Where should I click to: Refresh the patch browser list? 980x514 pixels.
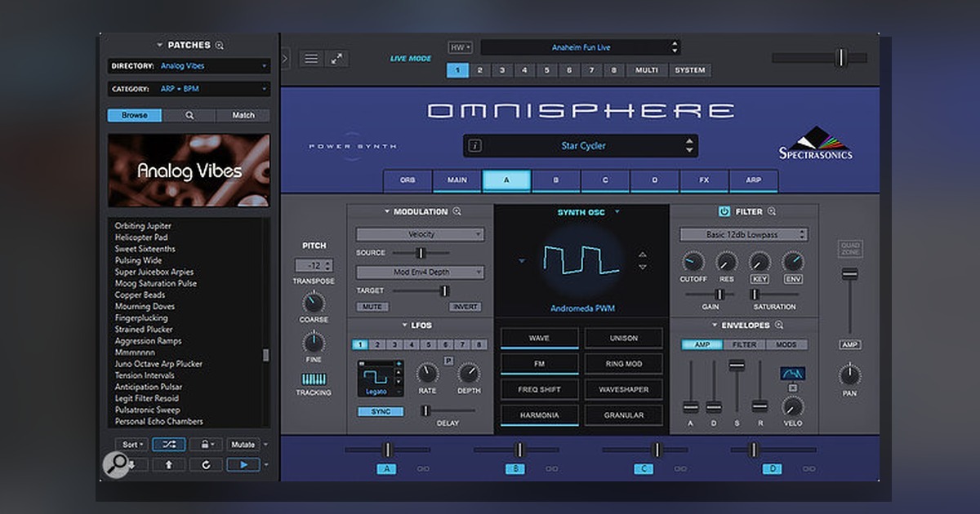point(205,464)
